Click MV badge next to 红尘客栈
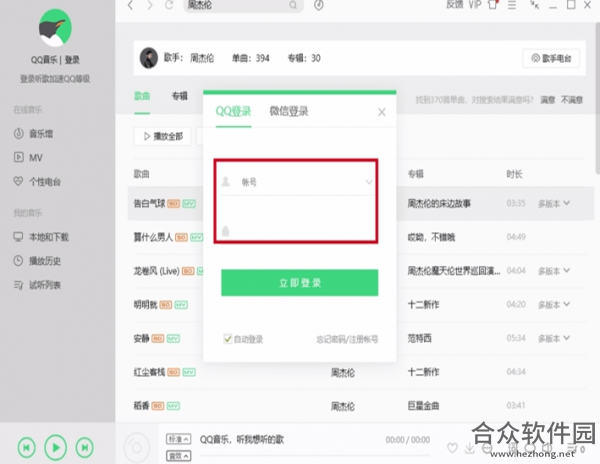The width and height of the screenshot is (600, 464). pyautogui.click(x=189, y=372)
